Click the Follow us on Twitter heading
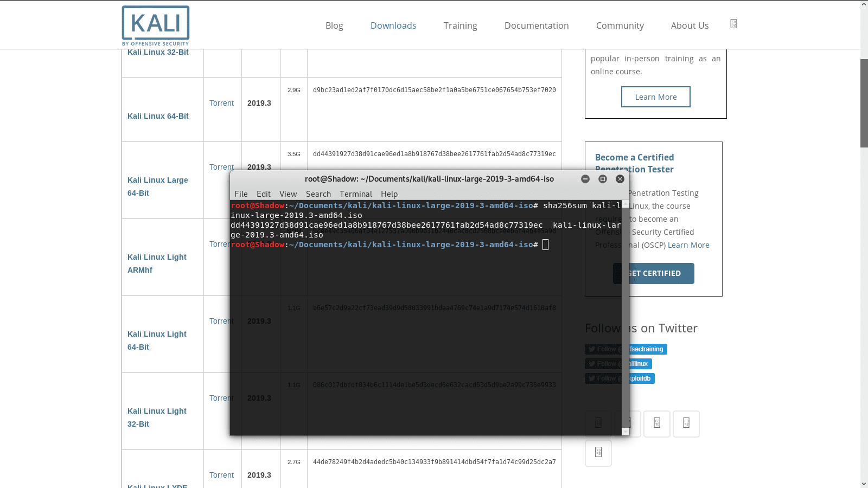Viewport: 868px width, 488px height. tap(641, 328)
